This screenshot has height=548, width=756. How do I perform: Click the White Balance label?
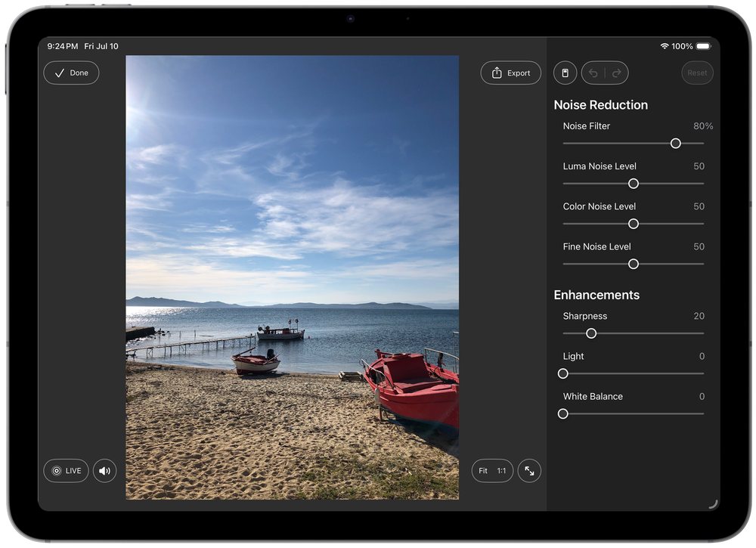(x=593, y=397)
